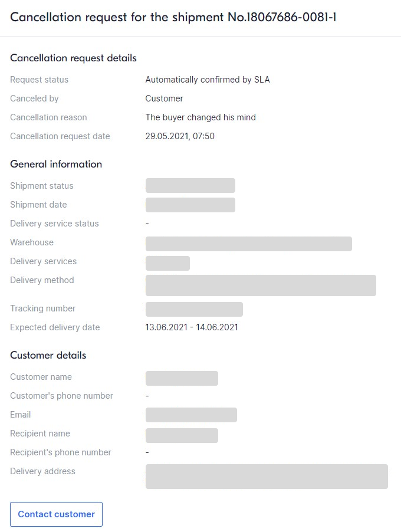Click the redacted Shipment date value
This screenshot has height=532, width=401.
click(190, 205)
